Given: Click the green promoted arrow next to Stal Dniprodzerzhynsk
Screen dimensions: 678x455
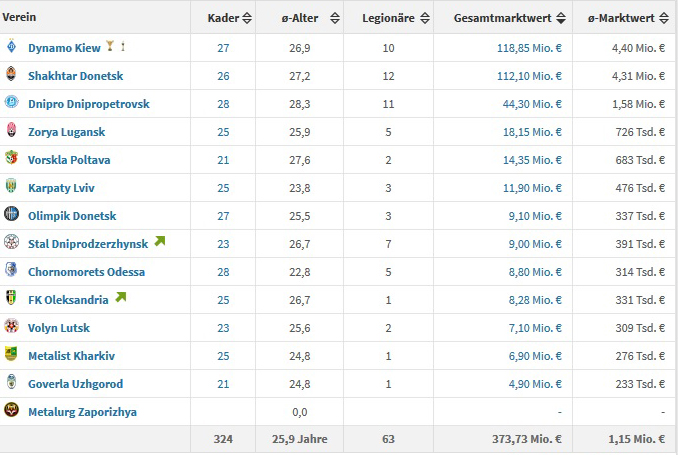Looking at the screenshot, I should click(x=160, y=242).
